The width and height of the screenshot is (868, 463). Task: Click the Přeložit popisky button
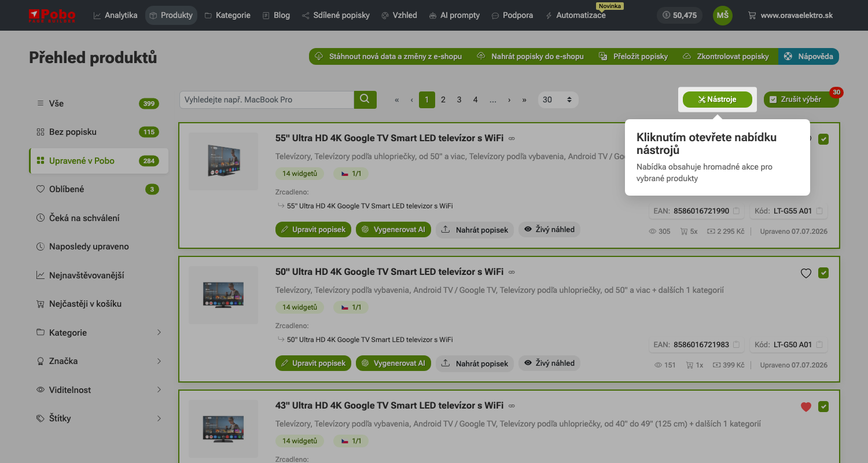pyautogui.click(x=633, y=56)
